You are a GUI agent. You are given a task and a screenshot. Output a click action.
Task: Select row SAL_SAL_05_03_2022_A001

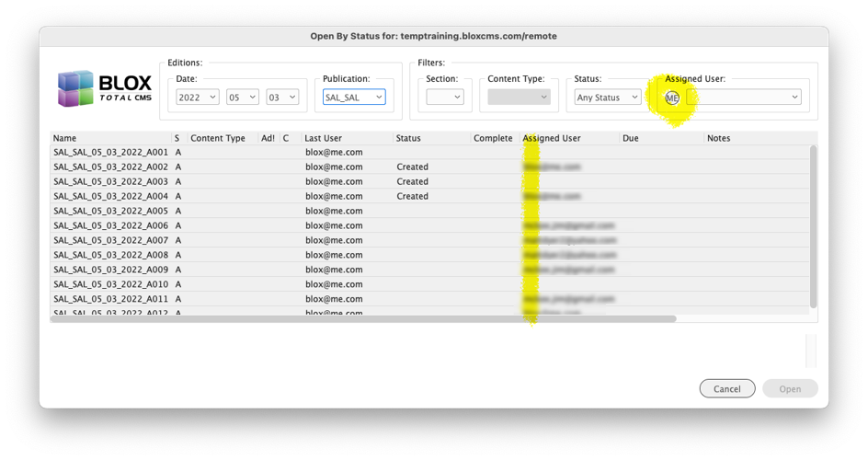tap(429, 152)
